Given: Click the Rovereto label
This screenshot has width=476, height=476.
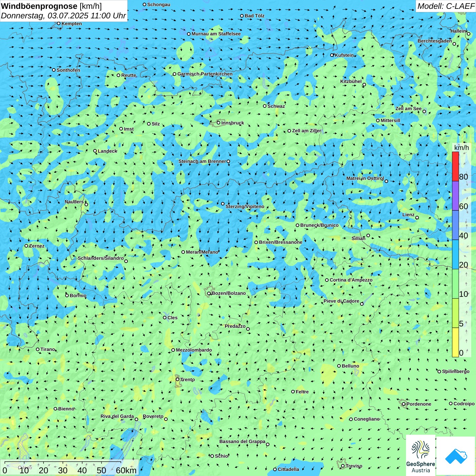Looking at the screenshot, I should pyautogui.click(x=153, y=416).
